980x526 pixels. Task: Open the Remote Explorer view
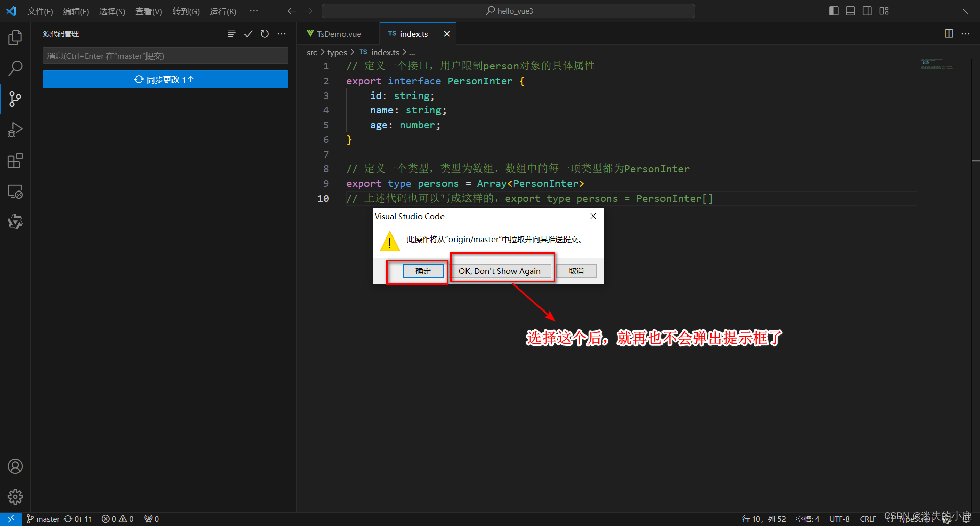click(15, 192)
